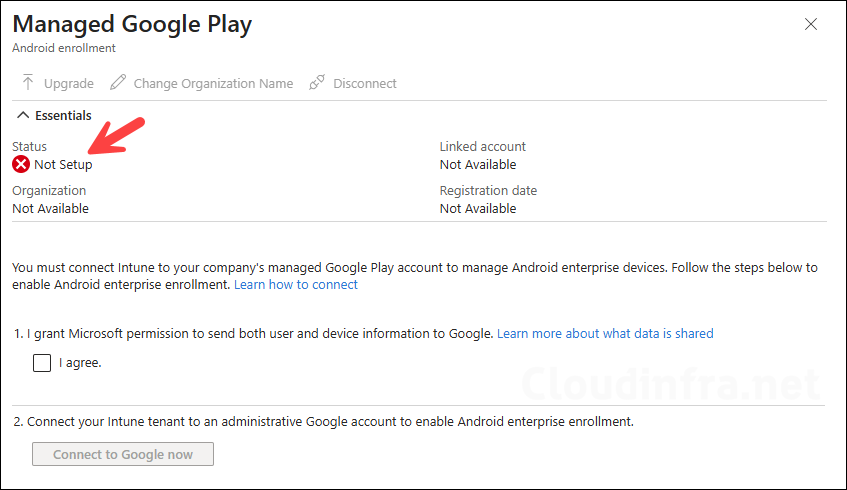This screenshot has width=847, height=490.
Task: Click the Connect to Google now button
Action: click(123, 454)
